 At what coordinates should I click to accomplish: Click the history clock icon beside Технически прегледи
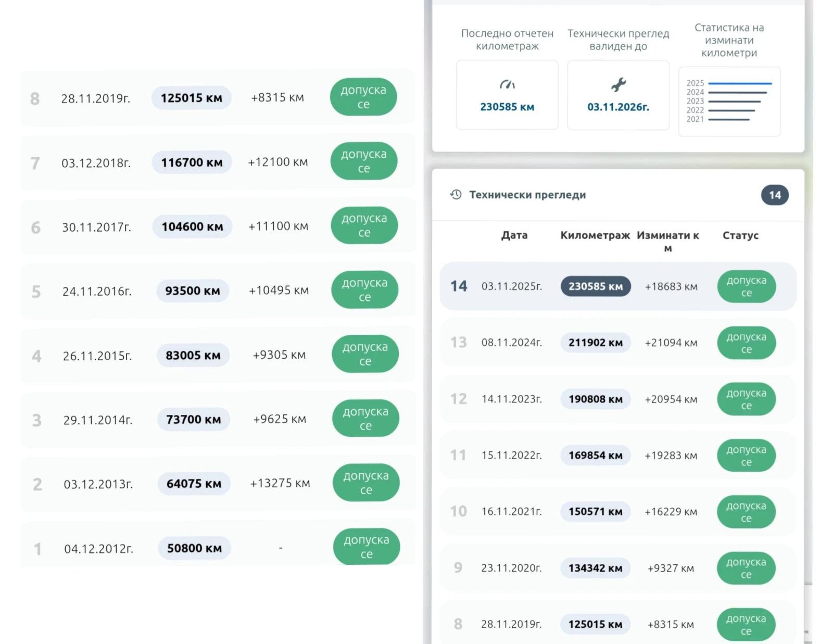pyautogui.click(x=456, y=195)
